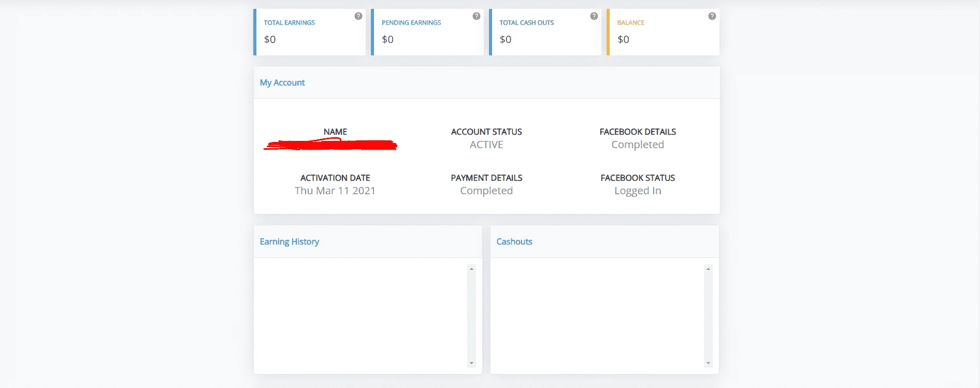Click the Cashouts scroll down arrow

(708, 363)
